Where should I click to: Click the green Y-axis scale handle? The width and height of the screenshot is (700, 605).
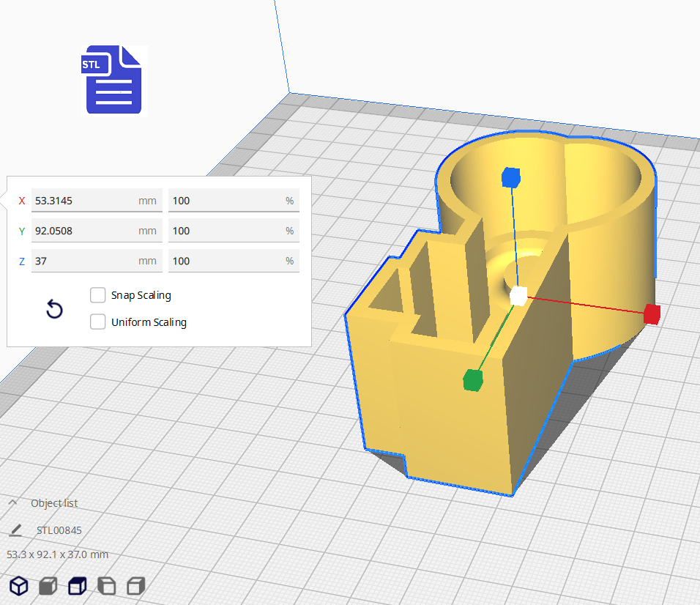click(x=473, y=380)
